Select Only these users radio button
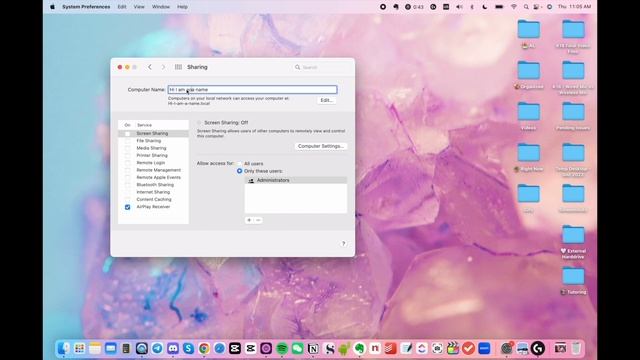 pos(240,171)
